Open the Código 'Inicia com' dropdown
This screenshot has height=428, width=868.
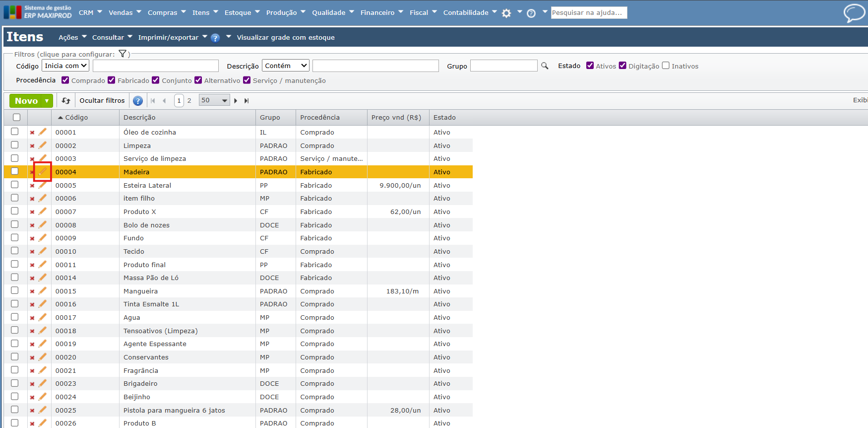point(65,66)
